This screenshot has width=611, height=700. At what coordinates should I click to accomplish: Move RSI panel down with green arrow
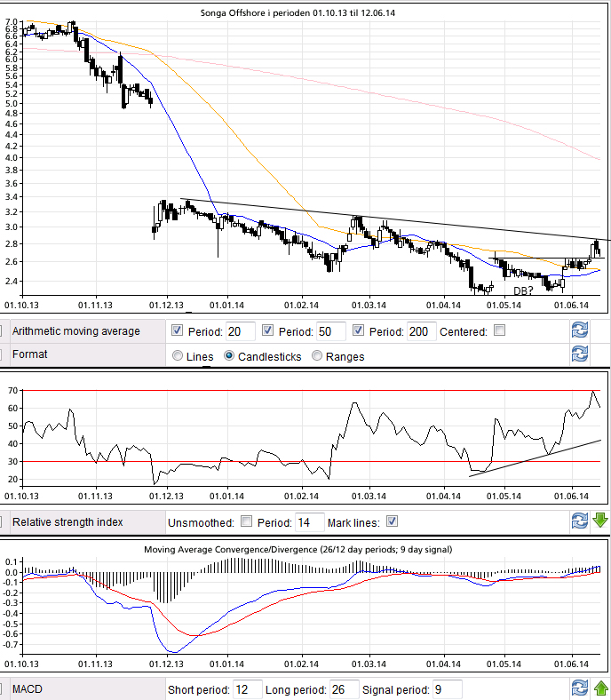click(600, 521)
